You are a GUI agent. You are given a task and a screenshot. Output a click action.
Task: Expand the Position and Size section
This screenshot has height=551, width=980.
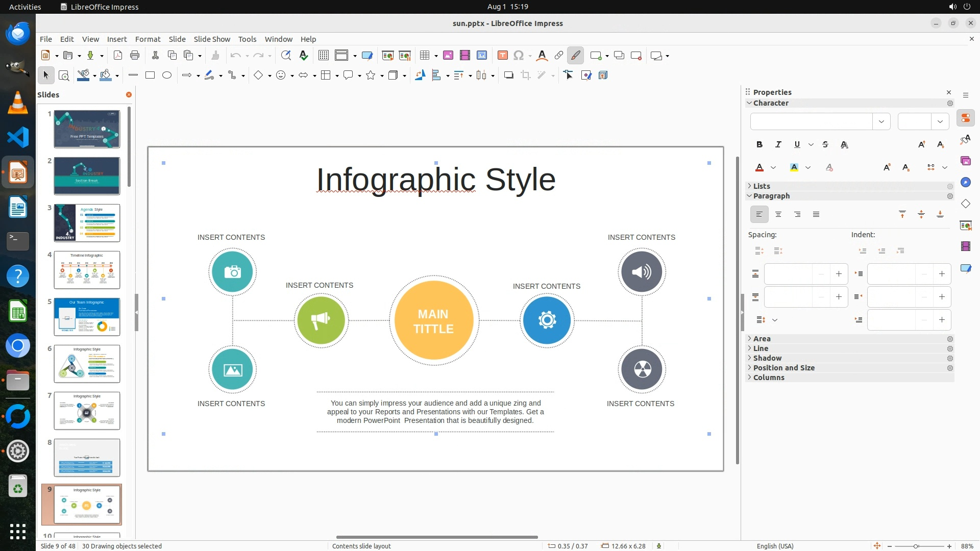click(783, 368)
